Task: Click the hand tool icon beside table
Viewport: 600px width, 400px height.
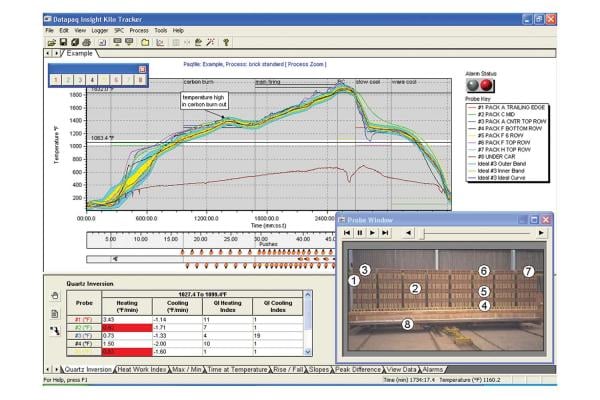Action: click(x=55, y=296)
